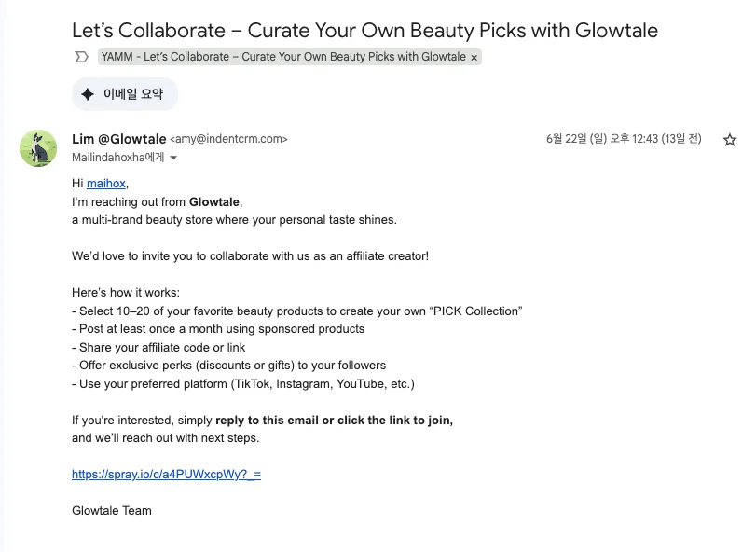Click sender name Lim @Glowtale

pos(118,139)
